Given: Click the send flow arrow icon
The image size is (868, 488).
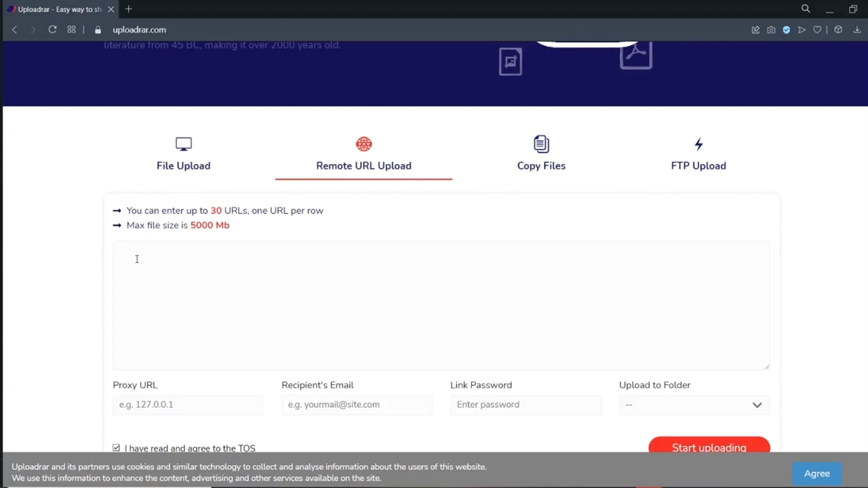Looking at the screenshot, I should point(802,30).
